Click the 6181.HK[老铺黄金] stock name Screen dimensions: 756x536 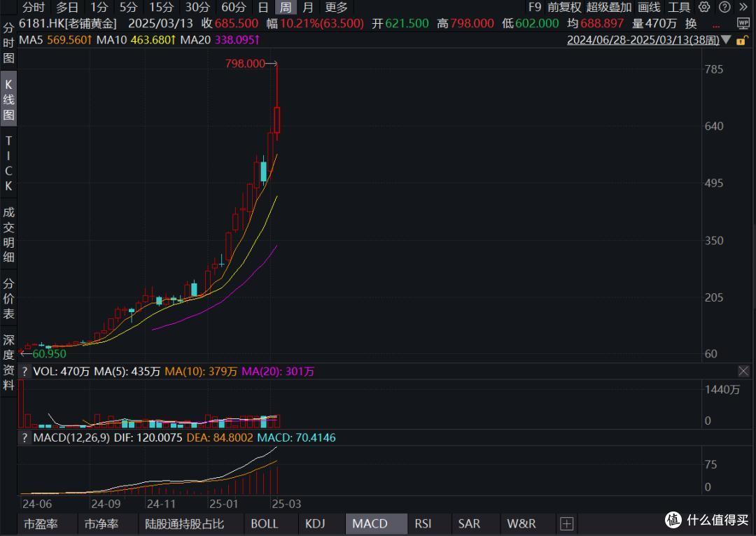click(x=67, y=24)
